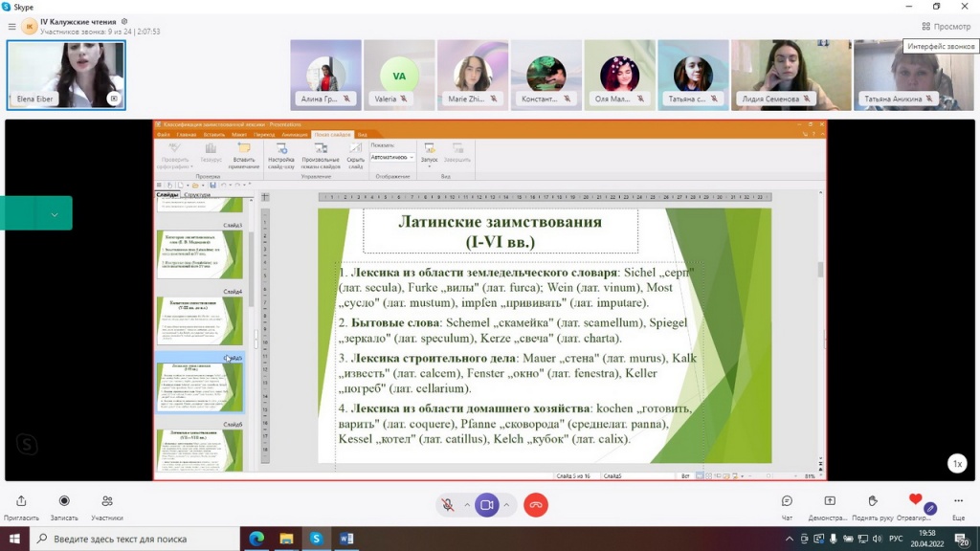
Task: Expand microphone options chevron
Action: (x=467, y=505)
